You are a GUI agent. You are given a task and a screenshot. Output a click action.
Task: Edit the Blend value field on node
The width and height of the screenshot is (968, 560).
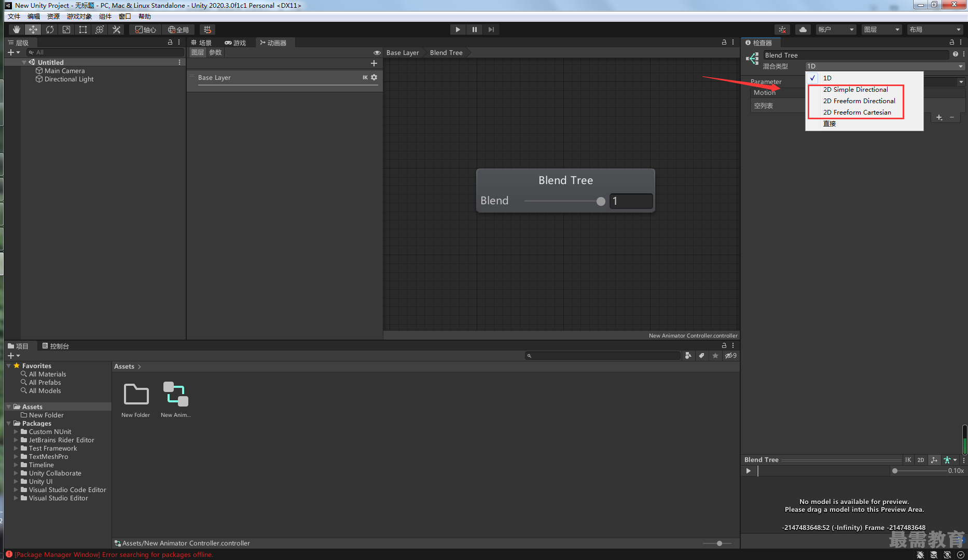pyautogui.click(x=631, y=201)
